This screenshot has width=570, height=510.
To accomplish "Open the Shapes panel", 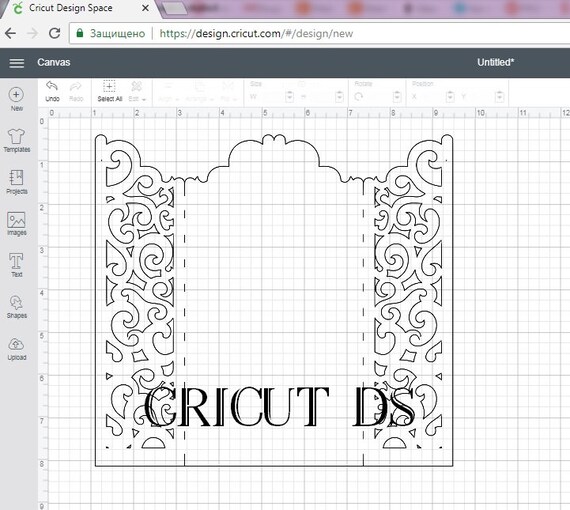I will click(16, 307).
